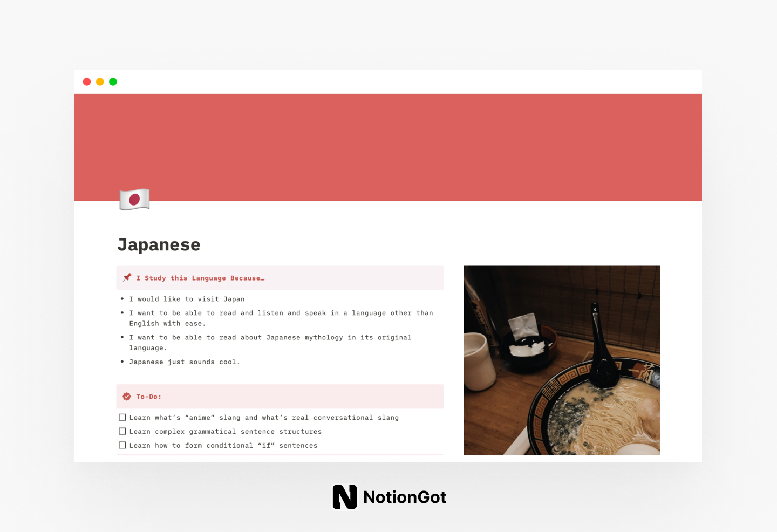Screen dimensions: 777x532
Task: Click the NotionGot N logo icon
Action: tap(344, 497)
